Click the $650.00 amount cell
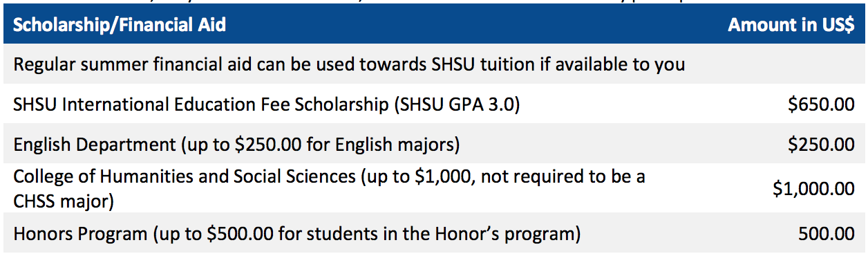This screenshot has width=868, height=256. [x=821, y=104]
